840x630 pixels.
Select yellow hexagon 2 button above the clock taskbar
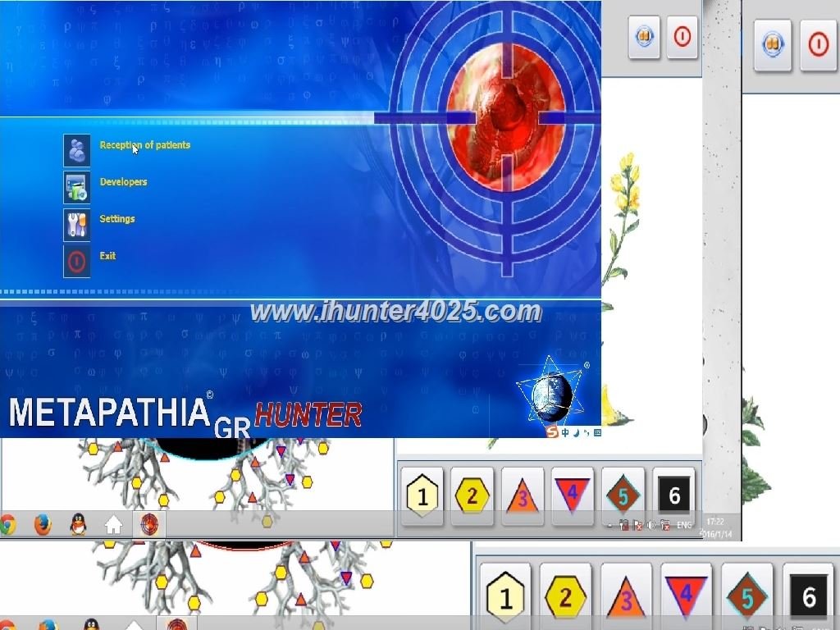pos(472,495)
